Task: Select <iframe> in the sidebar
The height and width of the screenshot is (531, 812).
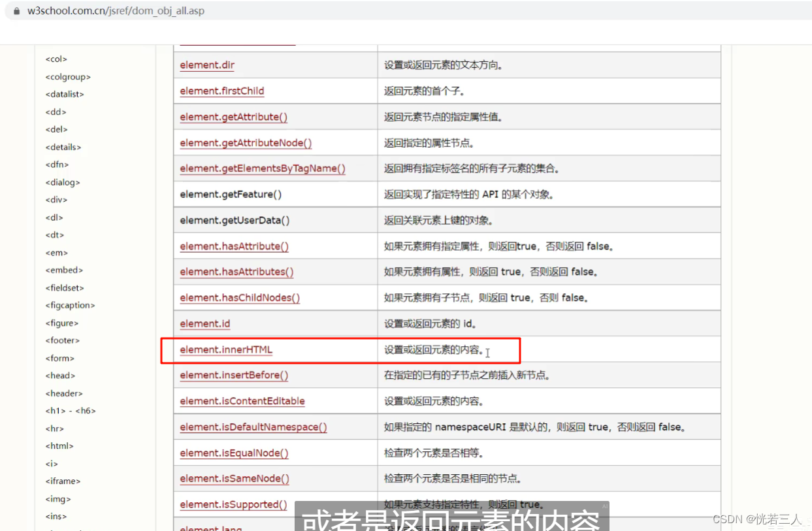Action: [63, 481]
